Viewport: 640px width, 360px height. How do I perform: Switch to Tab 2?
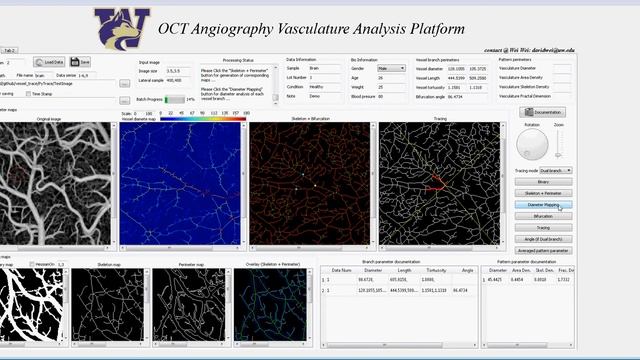pos(9,51)
